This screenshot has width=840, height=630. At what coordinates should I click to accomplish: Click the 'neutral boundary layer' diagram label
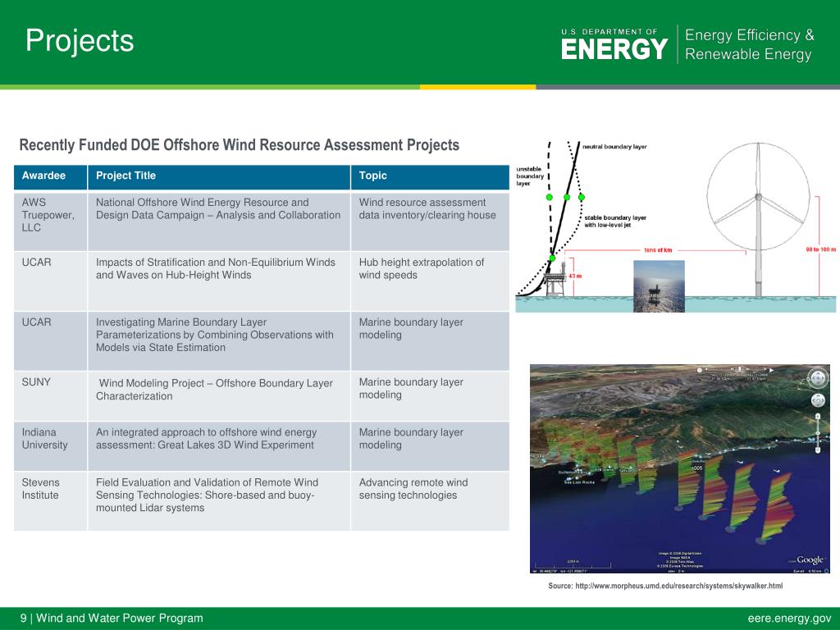(614, 147)
